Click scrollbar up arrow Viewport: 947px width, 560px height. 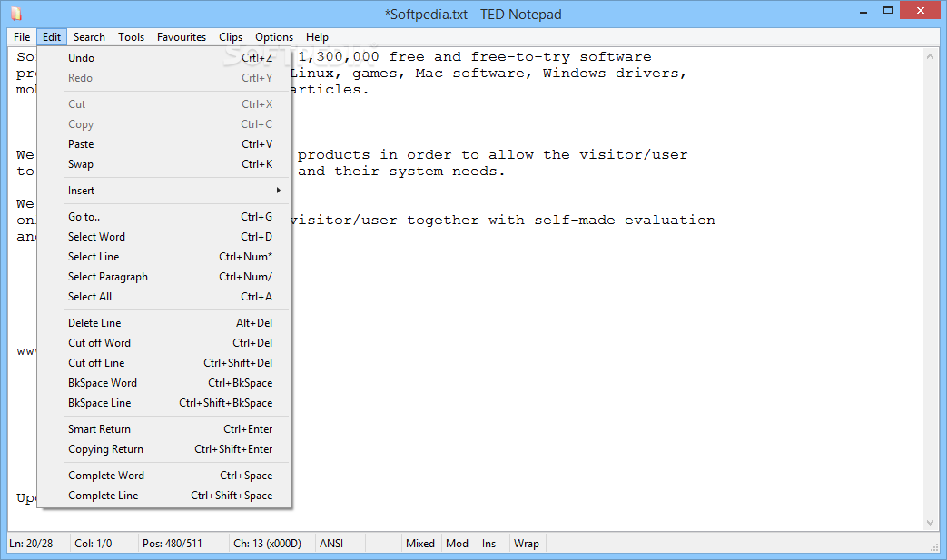(x=930, y=56)
